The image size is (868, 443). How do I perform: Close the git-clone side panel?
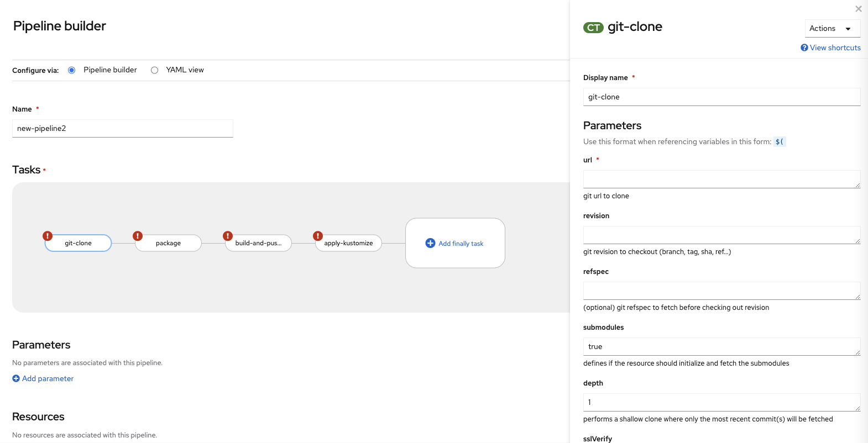coord(859,9)
